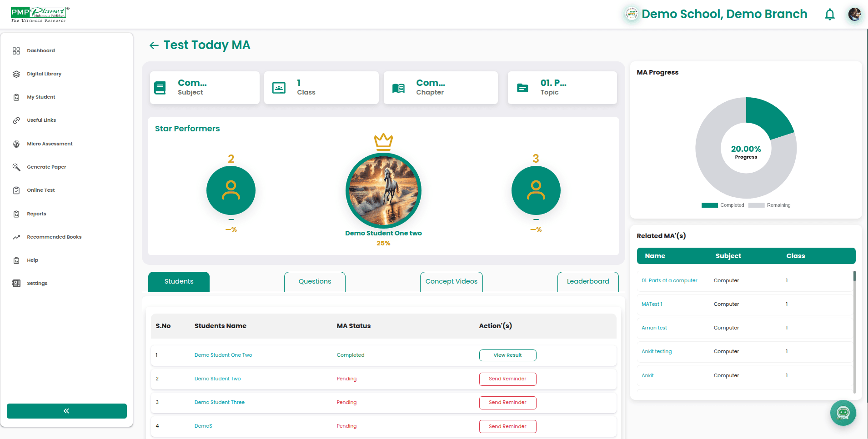Screen dimensions: 868x439
Task: Click the notification bell icon
Action: point(830,15)
